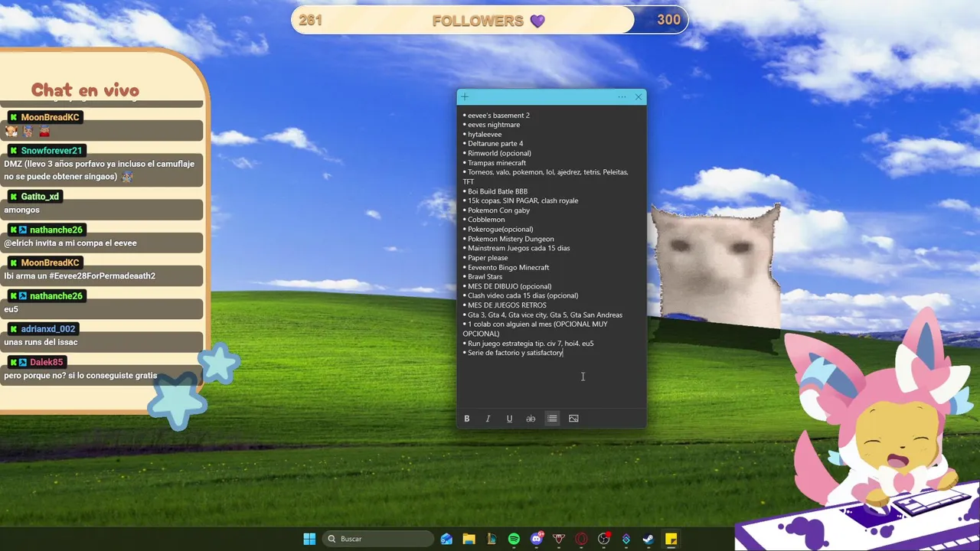
Task: Toggle bullet list in sticky note
Action: 552,419
